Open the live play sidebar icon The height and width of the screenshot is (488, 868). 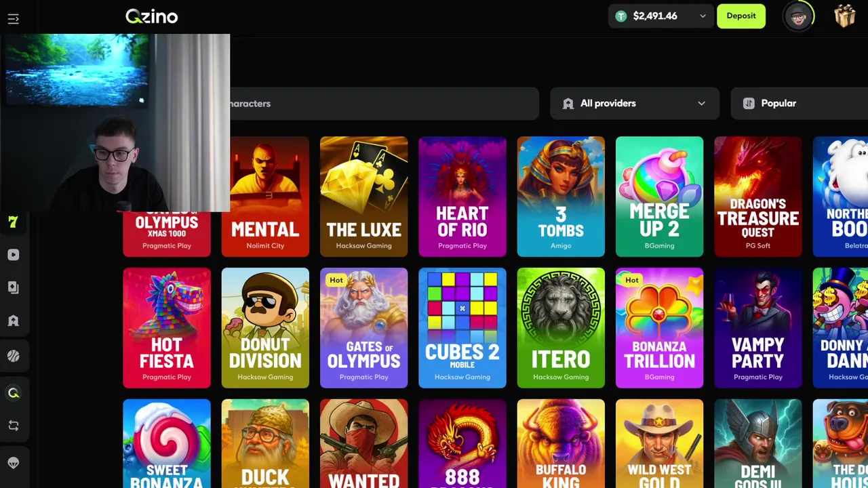click(13, 255)
